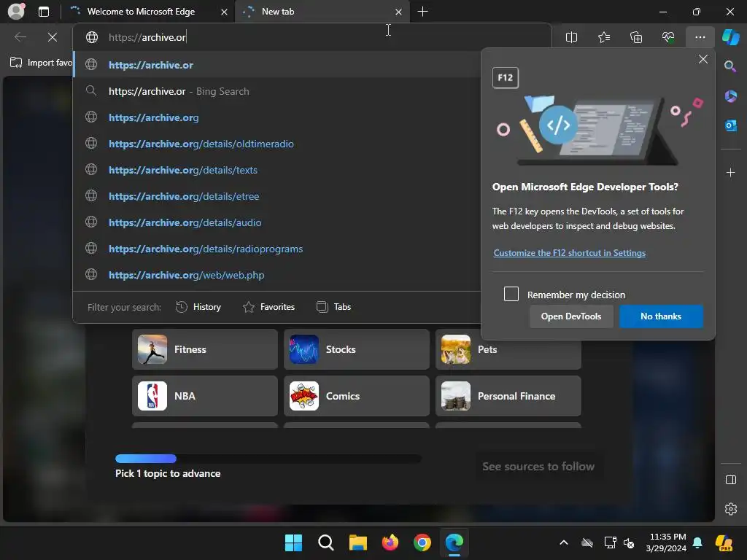Image resolution: width=747 pixels, height=560 pixels.
Task: Choose archive.org/details/texts suggestion
Action: pyautogui.click(x=276, y=169)
